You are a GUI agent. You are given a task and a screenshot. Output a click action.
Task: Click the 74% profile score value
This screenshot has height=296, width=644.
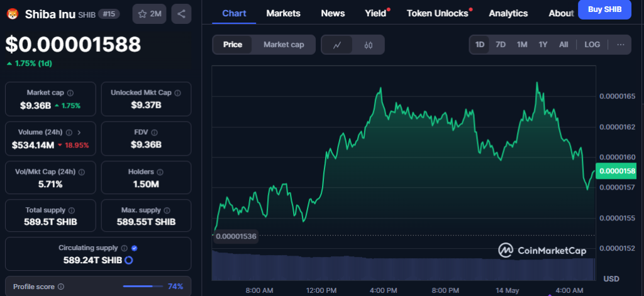click(175, 287)
